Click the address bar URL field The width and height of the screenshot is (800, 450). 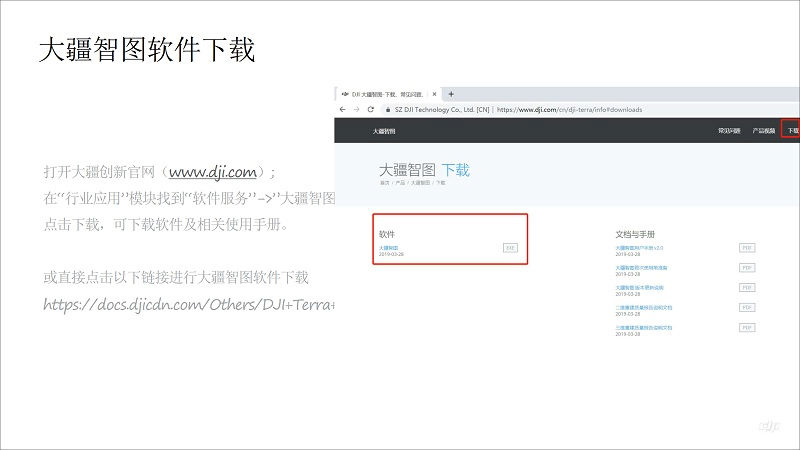(570, 109)
